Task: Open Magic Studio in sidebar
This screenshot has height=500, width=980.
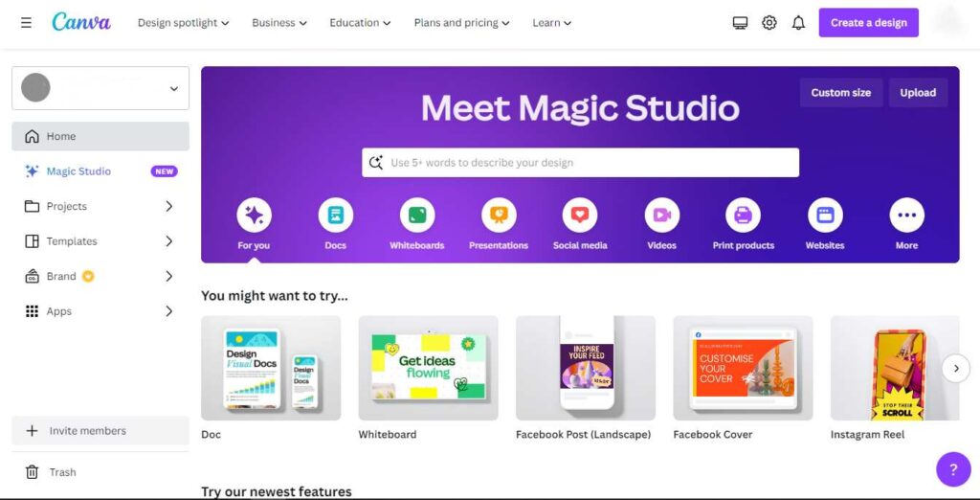Action: pos(100,171)
